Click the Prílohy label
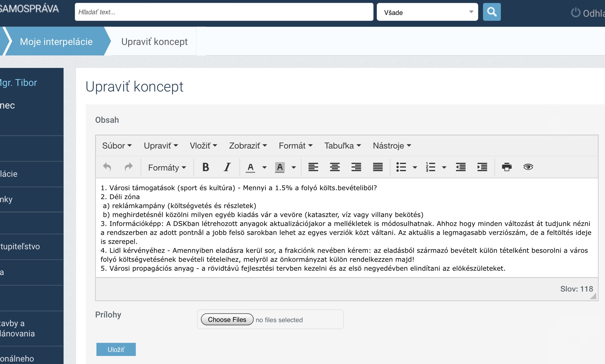This screenshot has height=364, width=605. pos(108,315)
